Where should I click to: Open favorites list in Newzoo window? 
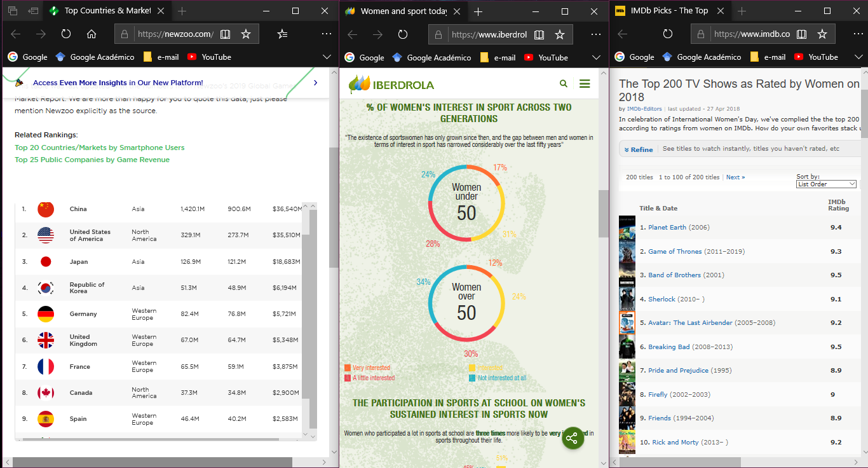283,34
